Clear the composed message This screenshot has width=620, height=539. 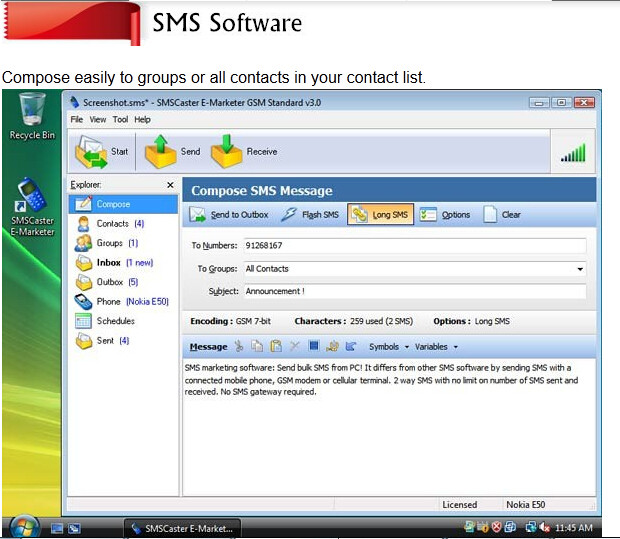502,215
